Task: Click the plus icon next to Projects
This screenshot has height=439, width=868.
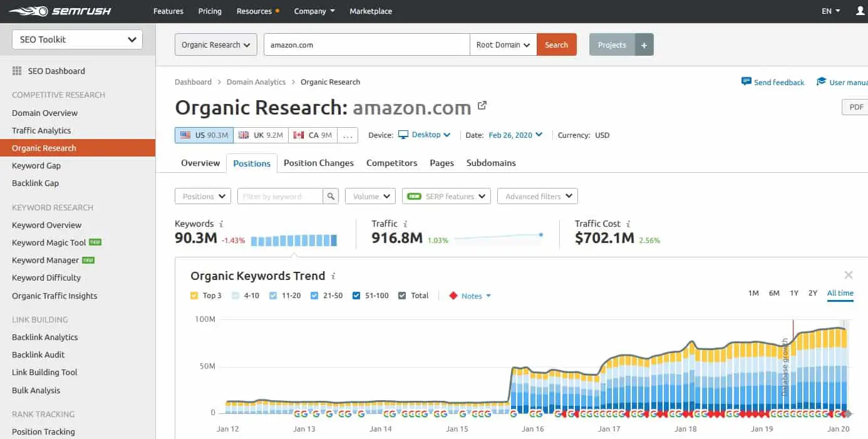Action: pyautogui.click(x=644, y=45)
